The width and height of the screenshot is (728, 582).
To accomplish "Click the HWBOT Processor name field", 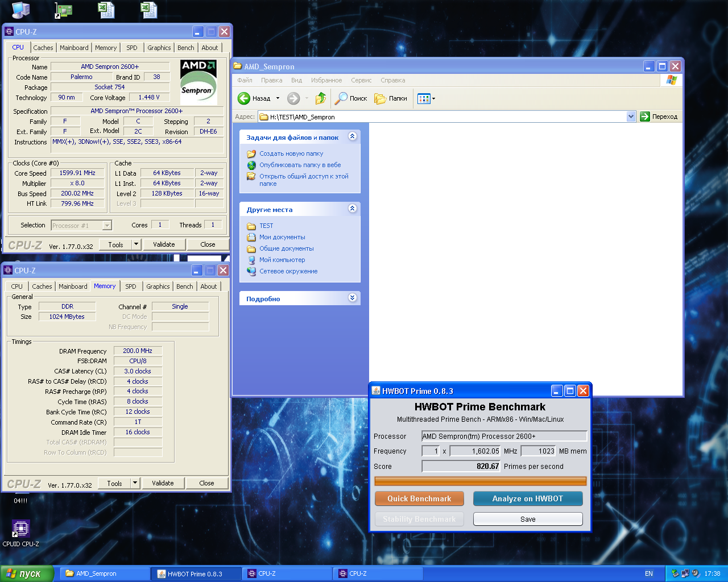I will (x=504, y=436).
